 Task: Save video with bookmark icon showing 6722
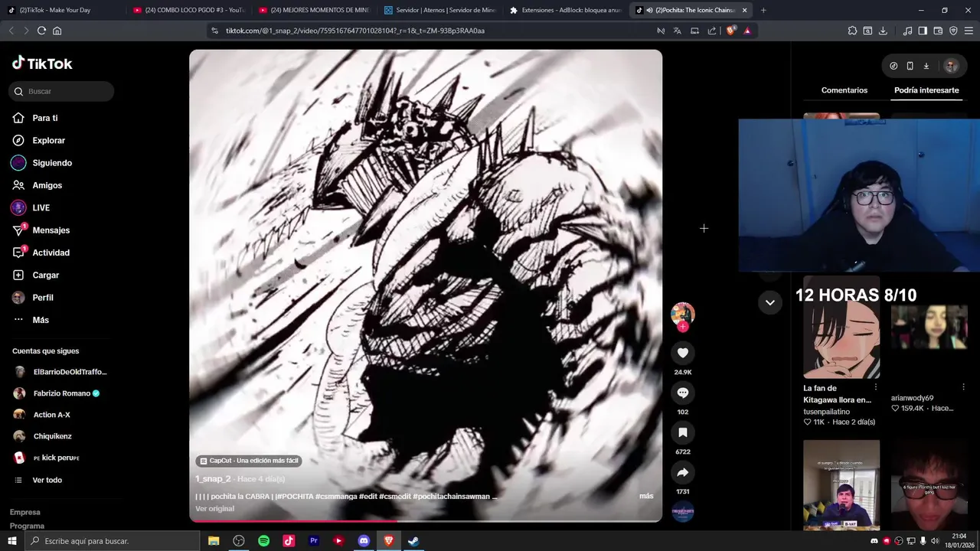coord(682,432)
